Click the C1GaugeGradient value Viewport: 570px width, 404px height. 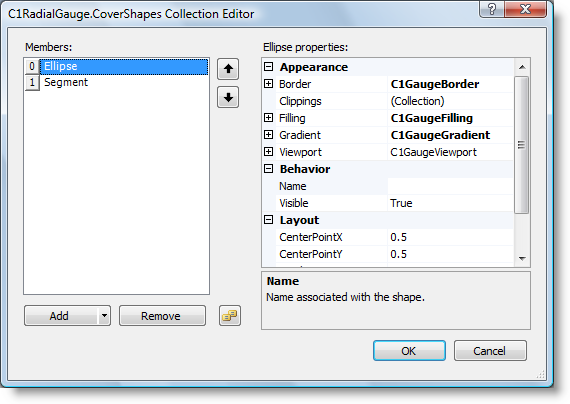[440, 135]
